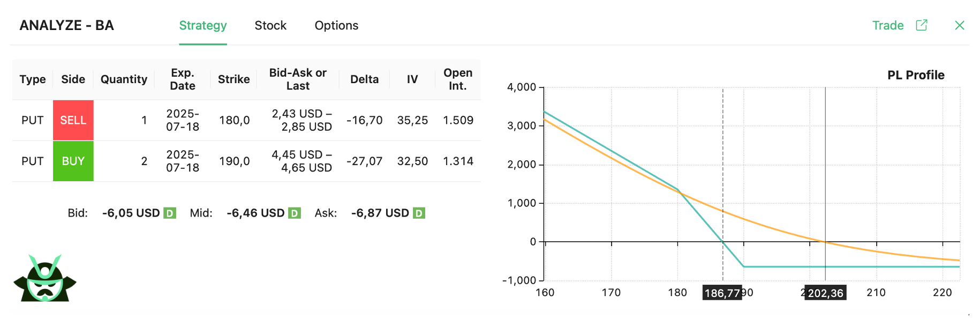This screenshot has height=326, width=980.
Task: Click the 186,77 price marker on the chart
Action: [x=722, y=292]
